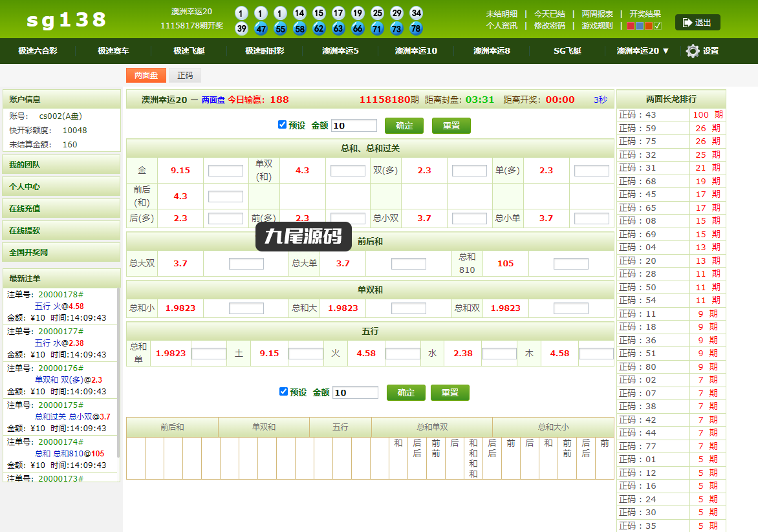Click lottery ball number 14
The width and height of the screenshot is (758, 532).
299,13
